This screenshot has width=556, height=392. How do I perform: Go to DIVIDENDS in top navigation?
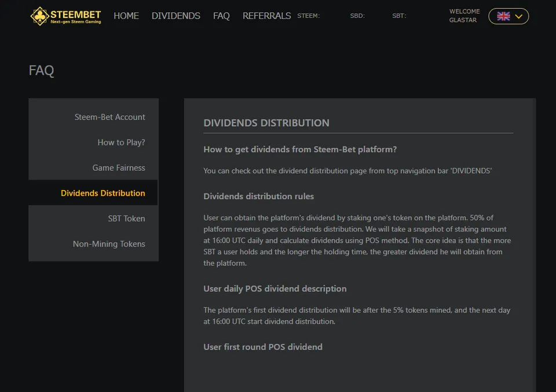click(176, 16)
